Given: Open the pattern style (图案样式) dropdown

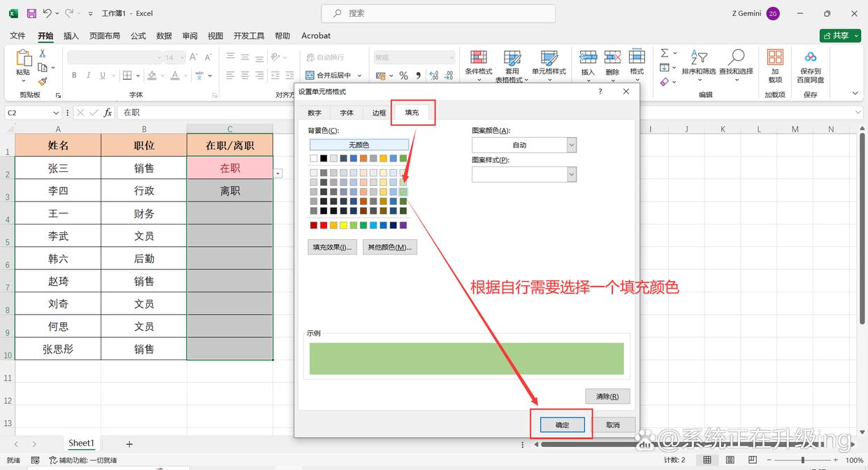Looking at the screenshot, I should pyautogui.click(x=572, y=174).
